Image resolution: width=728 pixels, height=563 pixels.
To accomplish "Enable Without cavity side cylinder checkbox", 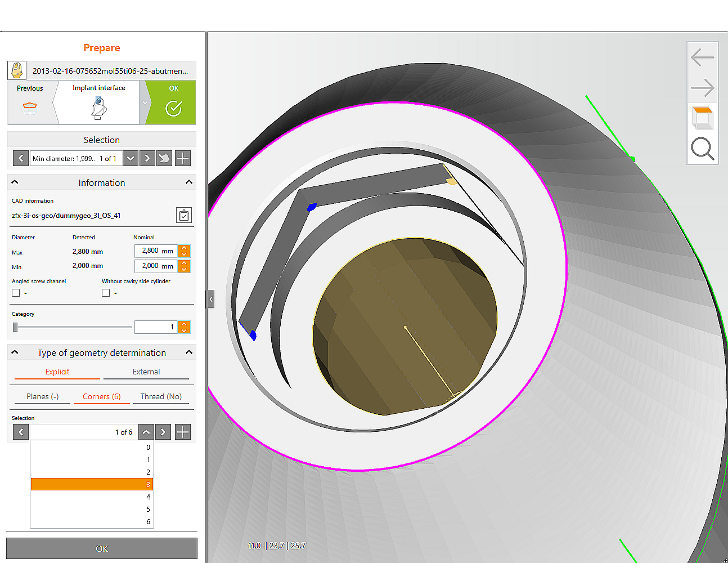I will point(106,293).
